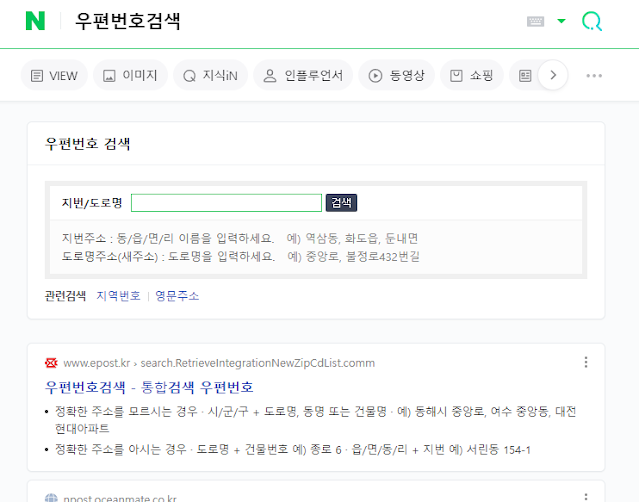Viewport: 639px width, 502px height.
Task: Click the npost.oceanmate.co.kr site link
Action: [120, 498]
